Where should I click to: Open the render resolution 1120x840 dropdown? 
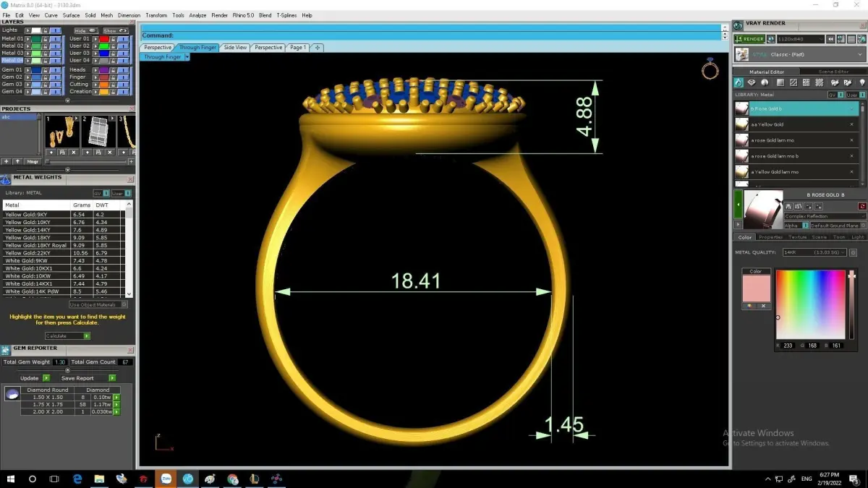coord(800,39)
